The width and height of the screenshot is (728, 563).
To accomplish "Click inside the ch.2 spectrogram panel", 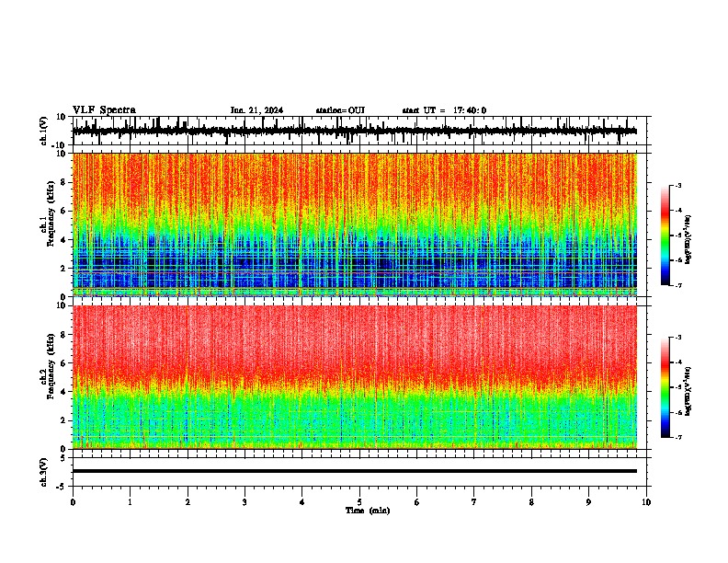I will tap(355, 377).
